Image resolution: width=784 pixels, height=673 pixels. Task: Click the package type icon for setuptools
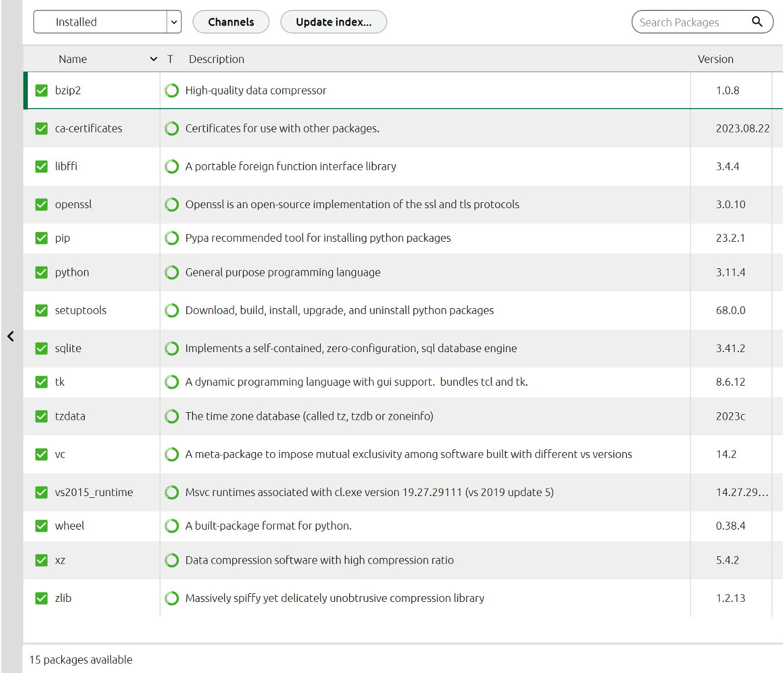coord(172,310)
